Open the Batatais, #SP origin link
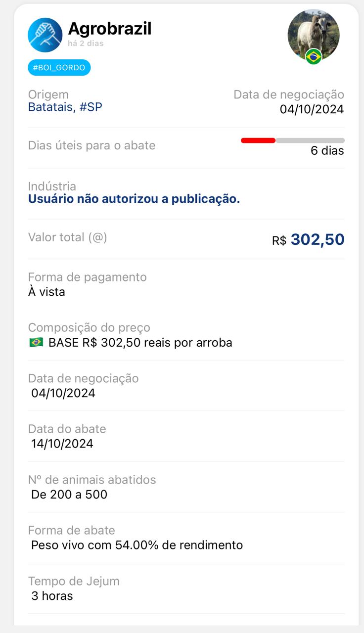Screen dimensions: 364x633 click(x=65, y=107)
